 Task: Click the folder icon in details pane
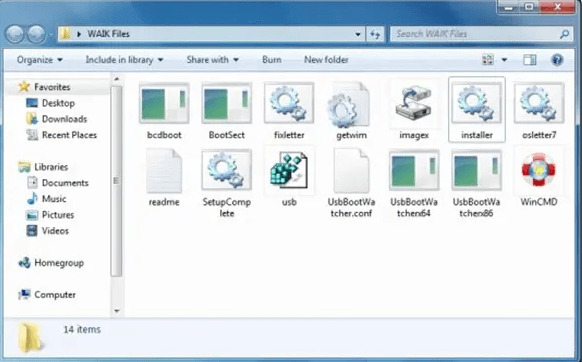(x=30, y=337)
